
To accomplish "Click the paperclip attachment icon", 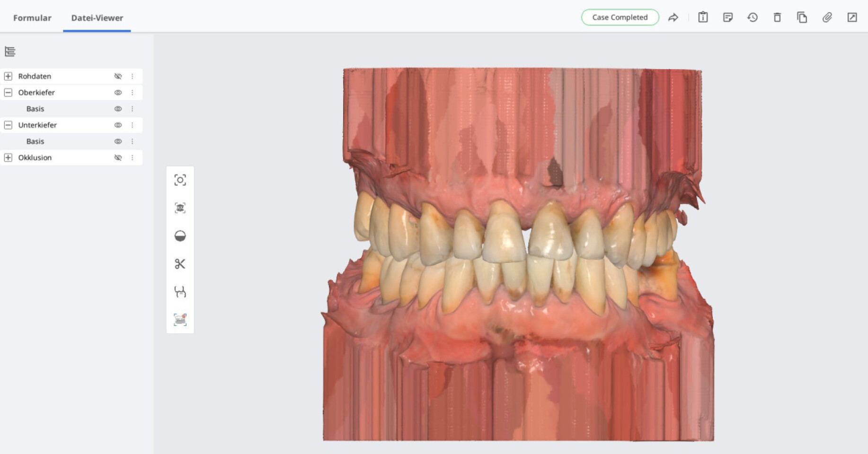I will (827, 17).
